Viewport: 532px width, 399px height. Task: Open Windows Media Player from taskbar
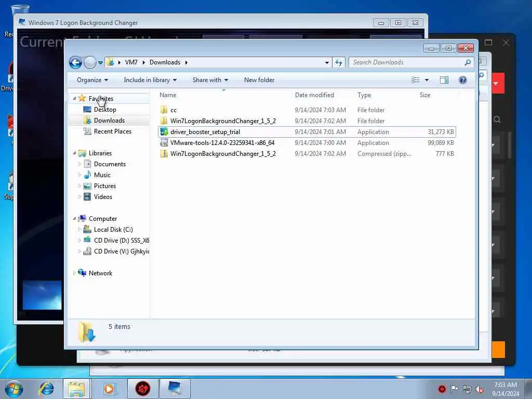tap(109, 389)
